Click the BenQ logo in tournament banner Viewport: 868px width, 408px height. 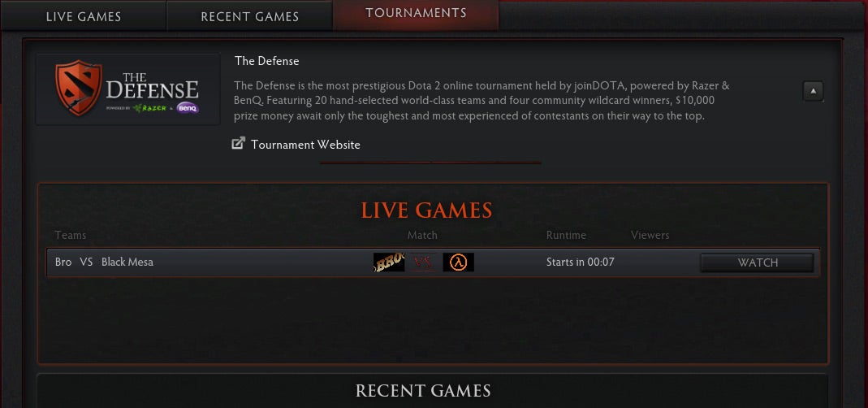coord(188,107)
